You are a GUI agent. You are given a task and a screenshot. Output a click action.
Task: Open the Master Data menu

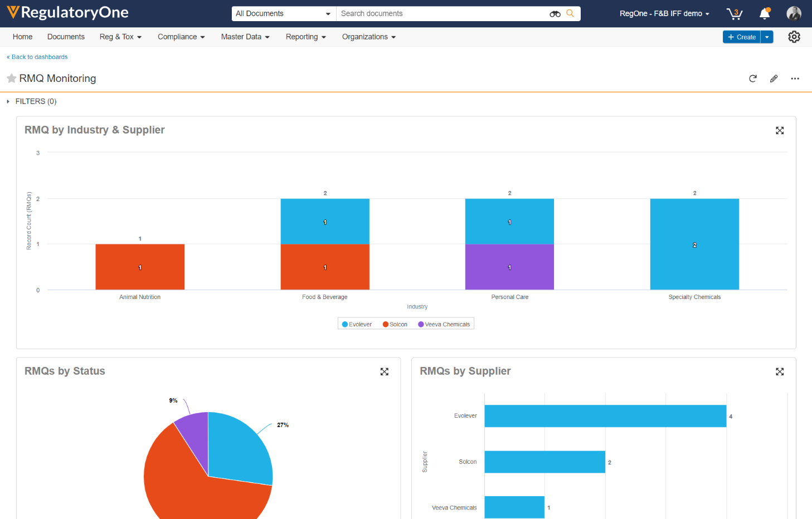(x=245, y=37)
